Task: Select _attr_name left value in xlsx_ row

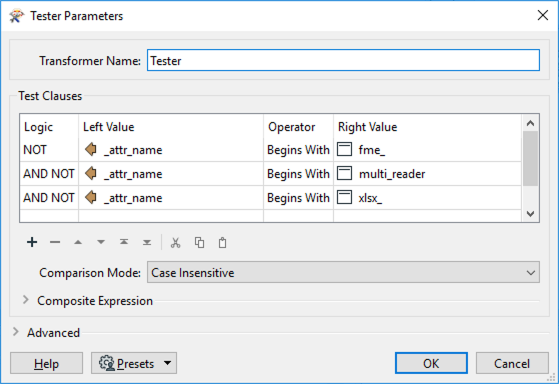Action: (x=171, y=198)
